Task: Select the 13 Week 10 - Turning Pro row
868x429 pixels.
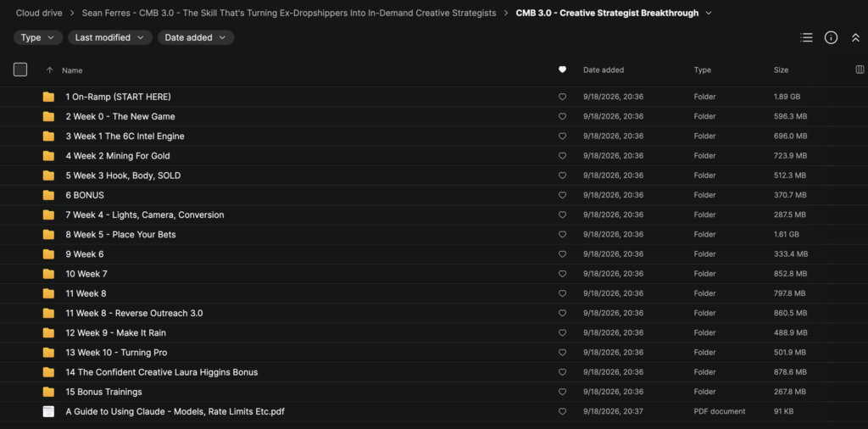Action: click(434, 353)
